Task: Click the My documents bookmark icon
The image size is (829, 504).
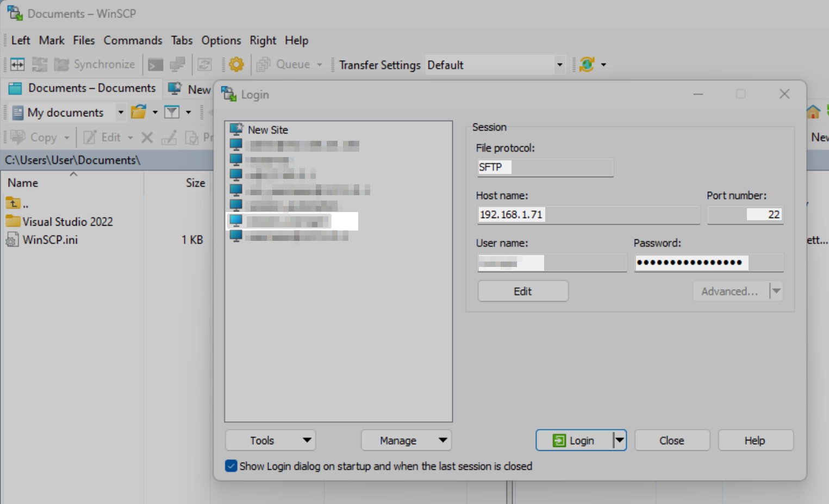Action: [x=18, y=112]
